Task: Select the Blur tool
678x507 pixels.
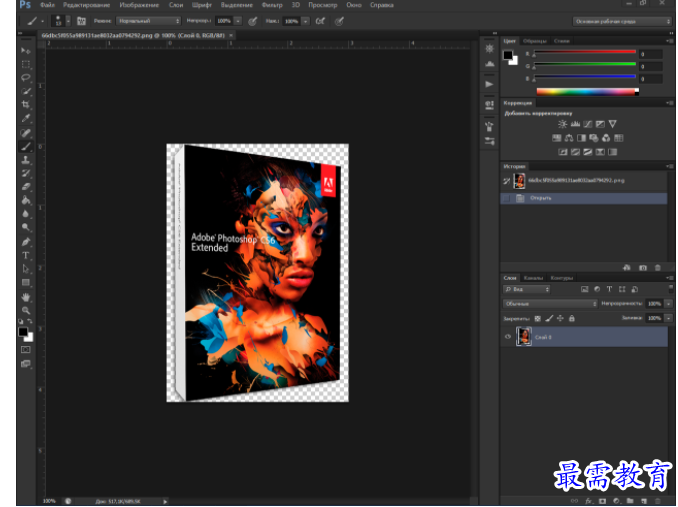Action: (26, 214)
